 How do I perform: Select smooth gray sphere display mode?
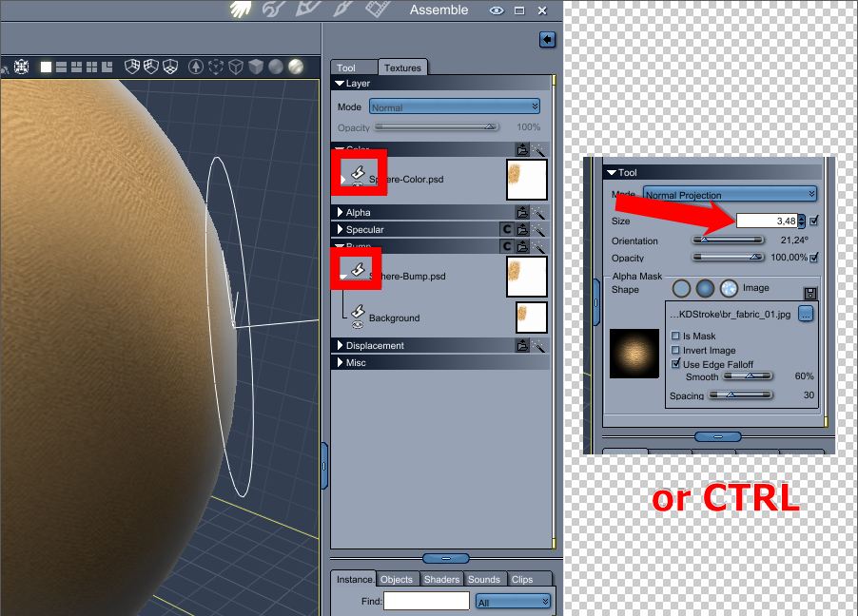tap(276, 67)
